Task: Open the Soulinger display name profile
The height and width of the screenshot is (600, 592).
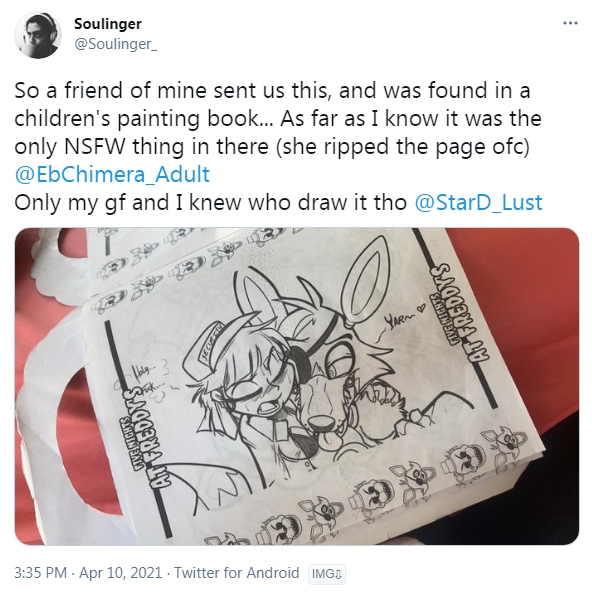Action: (x=108, y=24)
